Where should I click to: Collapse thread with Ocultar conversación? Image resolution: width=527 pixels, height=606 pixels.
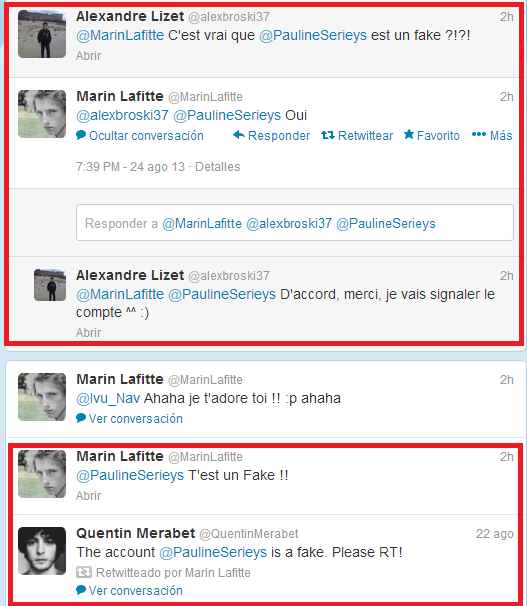tap(146, 136)
